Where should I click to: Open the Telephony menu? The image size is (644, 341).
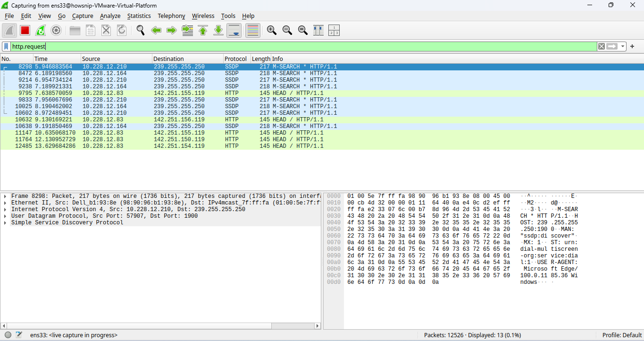point(171,16)
